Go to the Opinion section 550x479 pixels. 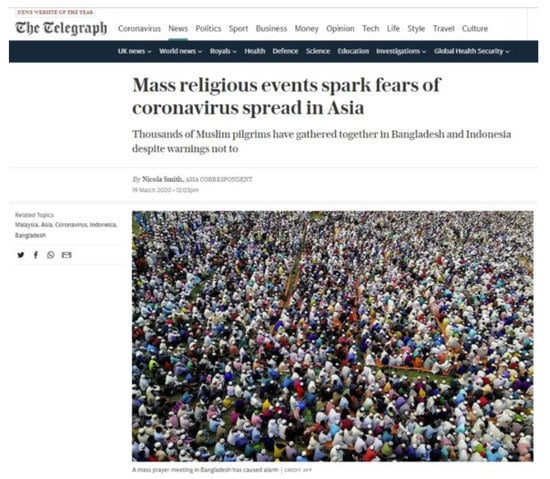pyautogui.click(x=340, y=28)
